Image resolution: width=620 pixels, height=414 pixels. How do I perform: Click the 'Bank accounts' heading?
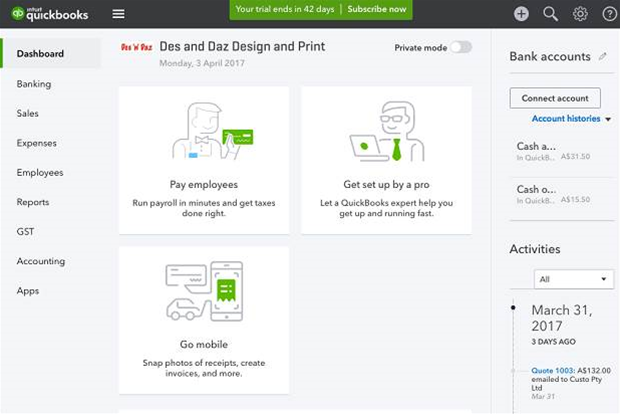[550, 57]
